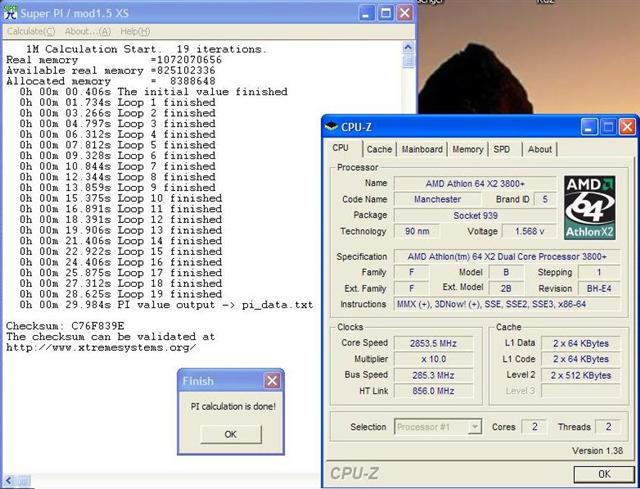
Task: Click the Version 1.38 label in CPU-Z
Action: [x=597, y=451]
